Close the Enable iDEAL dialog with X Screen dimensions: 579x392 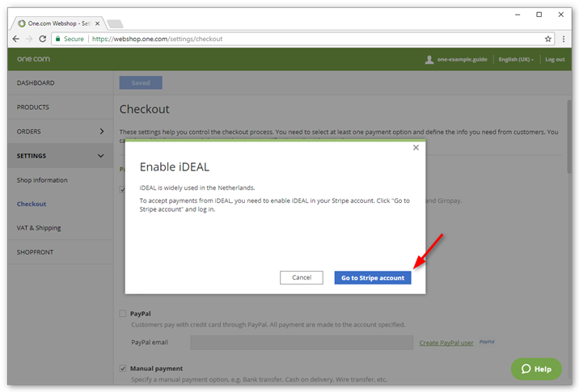tap(416, 148)
